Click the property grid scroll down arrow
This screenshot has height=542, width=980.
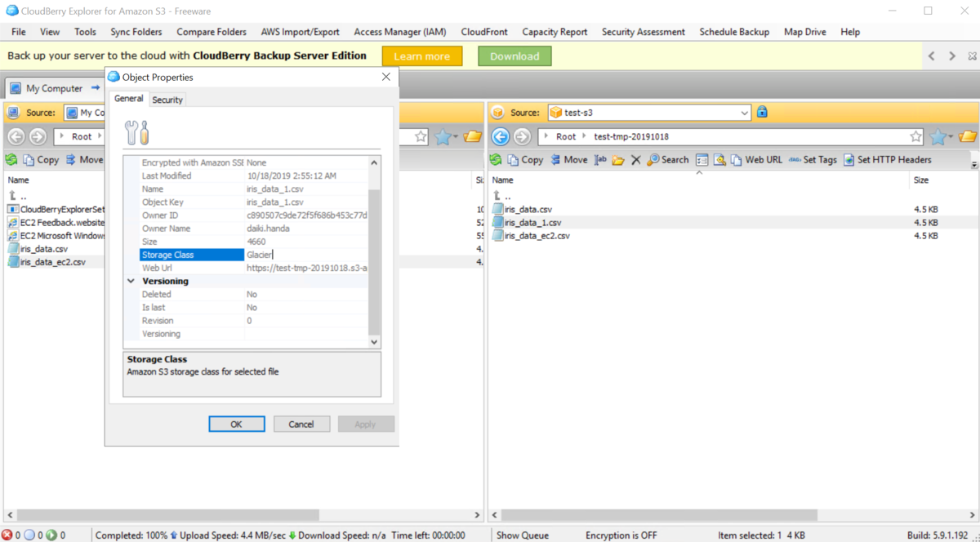coord(374,342)
